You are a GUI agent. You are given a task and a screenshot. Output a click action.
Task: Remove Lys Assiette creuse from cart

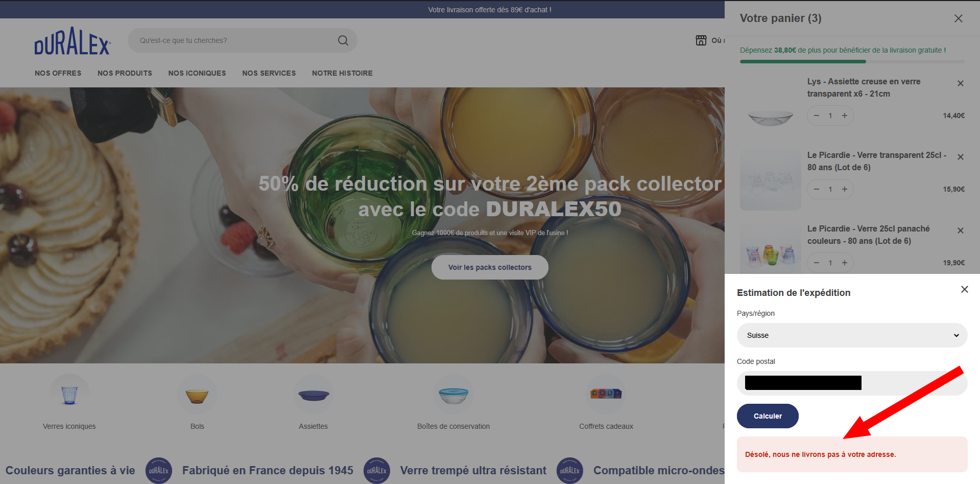coord(961,83)
